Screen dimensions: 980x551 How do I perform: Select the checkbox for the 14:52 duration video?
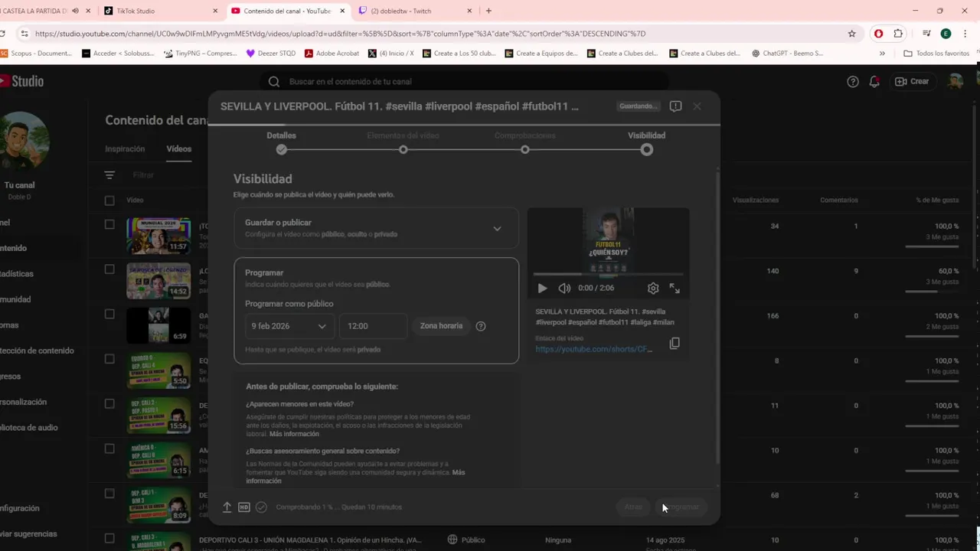(x=109, y=269)
